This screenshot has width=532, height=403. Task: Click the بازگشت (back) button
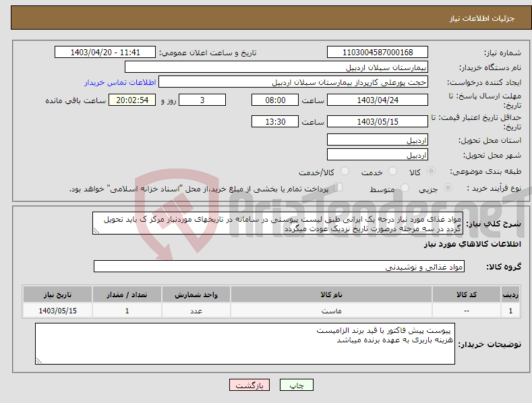click(x=249, y=385)
